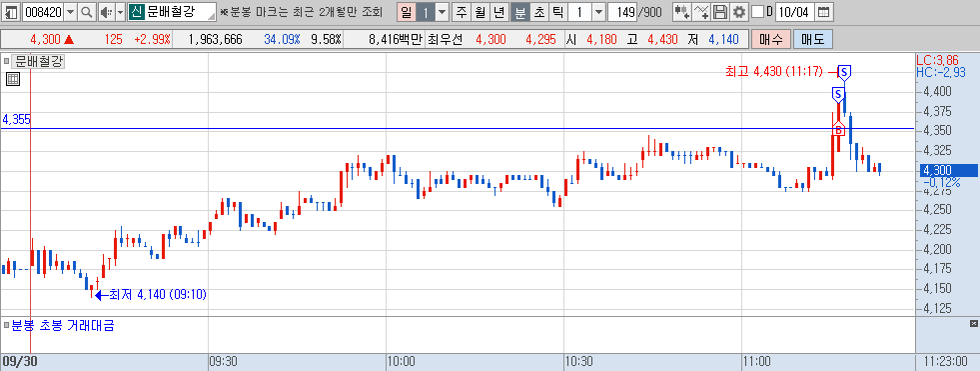Click the high price 4,430 in quote bar
The height and width of the screenshot is (371, 980).
click(662, 39)
